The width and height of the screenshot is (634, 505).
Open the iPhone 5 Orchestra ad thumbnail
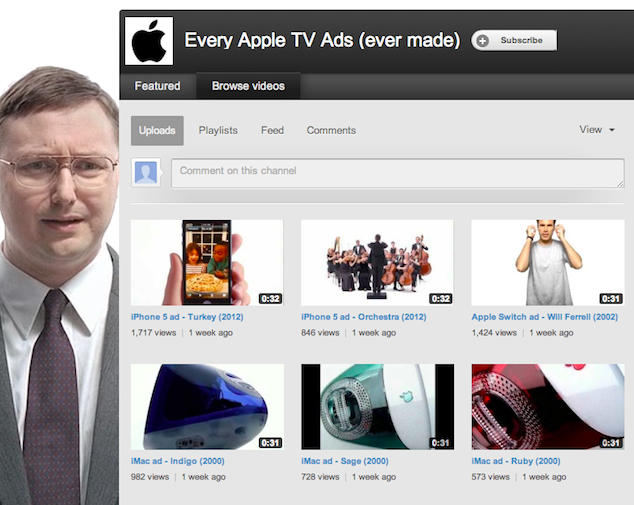point(377,262)
